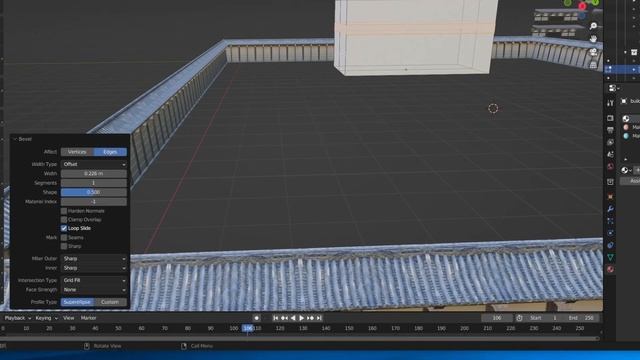Open the Playback dropdown in timeline
640x360 pixels.
[18, 318]
